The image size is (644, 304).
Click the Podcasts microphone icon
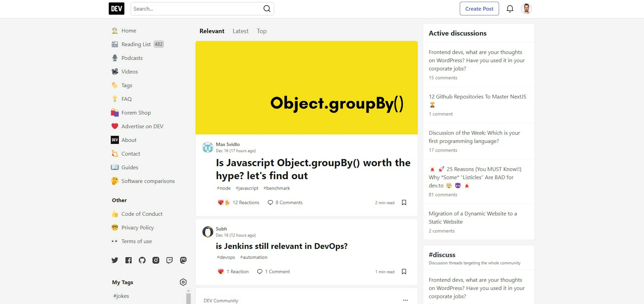115,58
